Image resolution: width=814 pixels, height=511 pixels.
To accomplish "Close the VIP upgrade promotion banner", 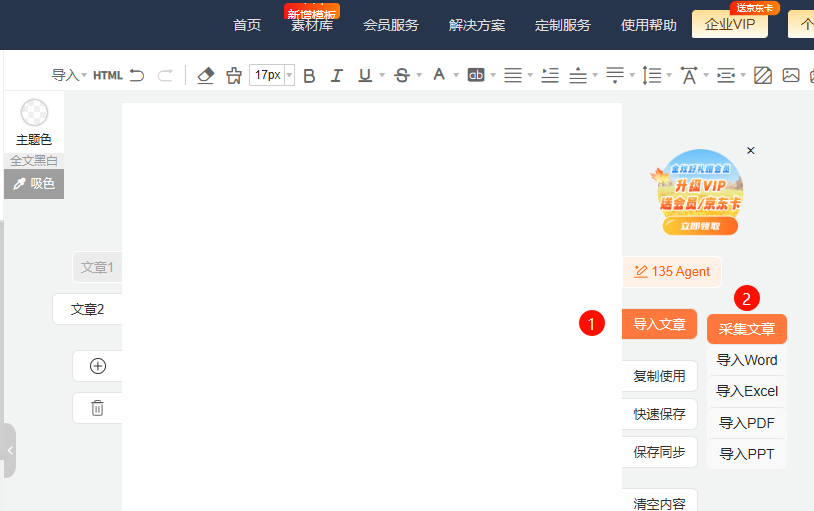I will tap(751, 151).
